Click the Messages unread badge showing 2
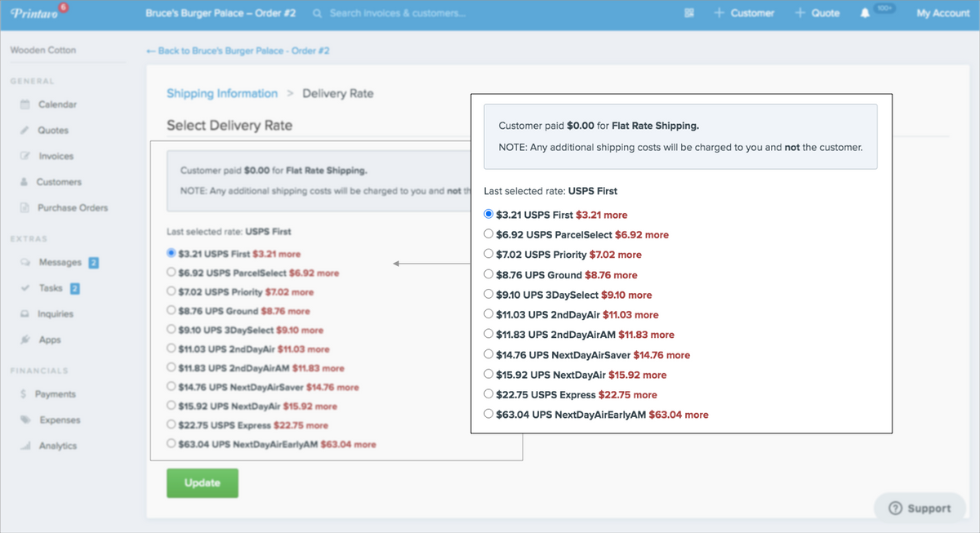Image resolution: width=980 pixels, height=533 pixels. pos(94,263)
